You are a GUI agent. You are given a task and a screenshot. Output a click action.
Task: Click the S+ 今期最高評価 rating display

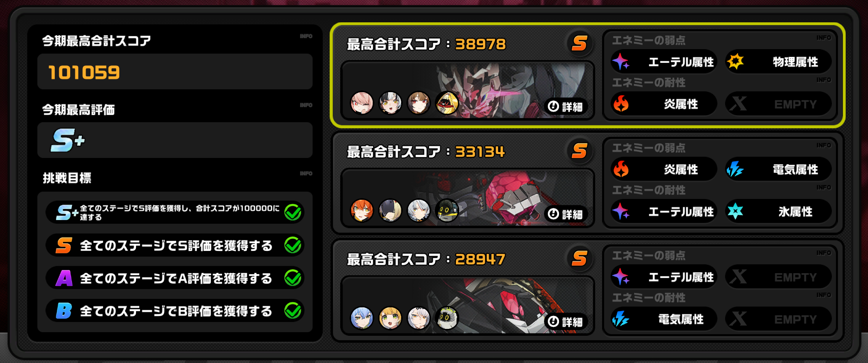(175, 140)
